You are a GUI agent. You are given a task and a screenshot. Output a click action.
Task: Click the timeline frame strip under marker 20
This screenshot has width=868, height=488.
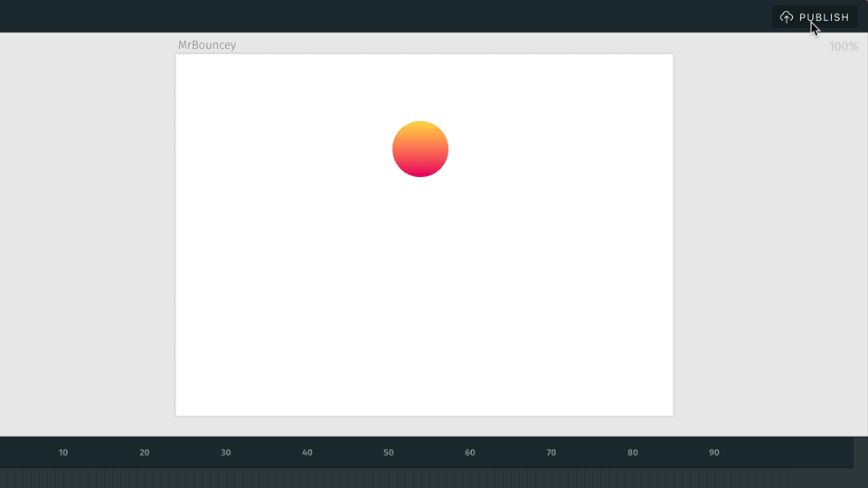[x=145, y=478]
